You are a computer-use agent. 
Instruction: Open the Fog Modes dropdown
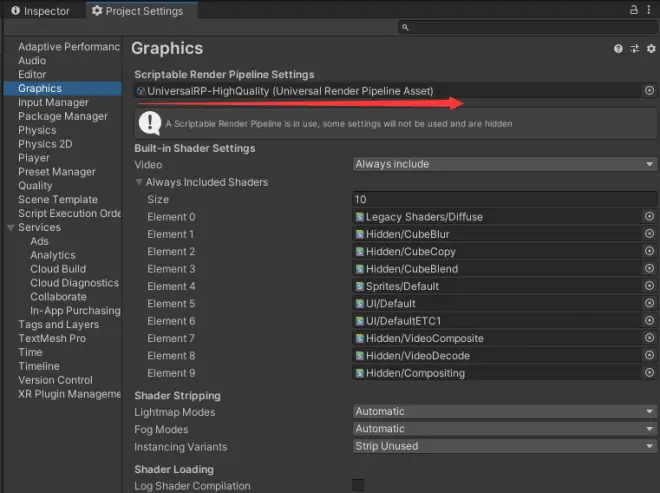coord(504,429)
